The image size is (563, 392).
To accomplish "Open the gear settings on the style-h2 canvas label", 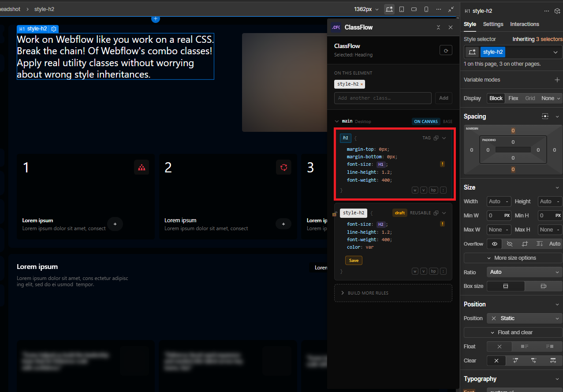I will coord(54,29).
